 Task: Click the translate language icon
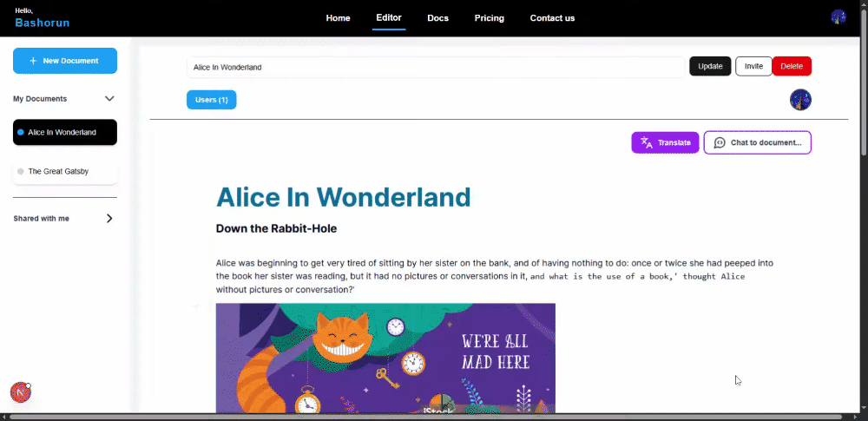point(647,142)
